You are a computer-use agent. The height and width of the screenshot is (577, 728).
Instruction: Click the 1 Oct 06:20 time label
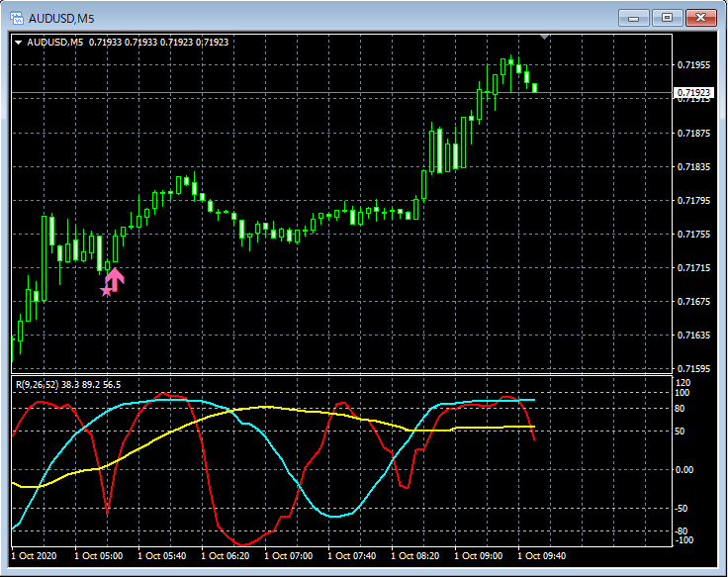tap(226, 556)
